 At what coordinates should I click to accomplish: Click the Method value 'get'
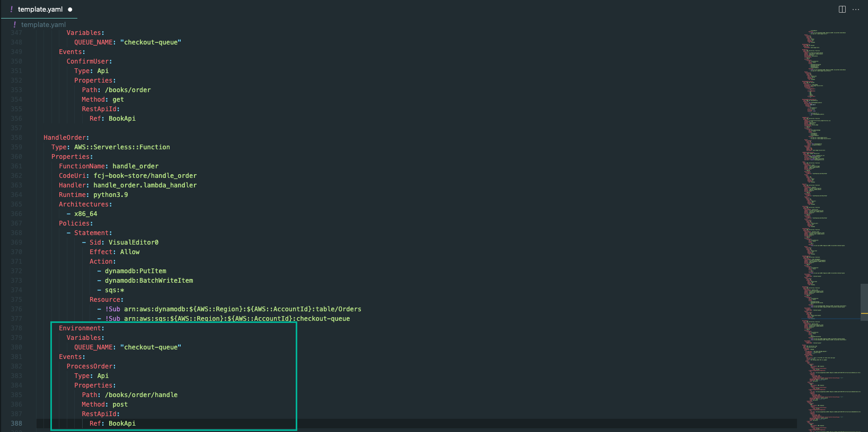click(x=118, y=100)
